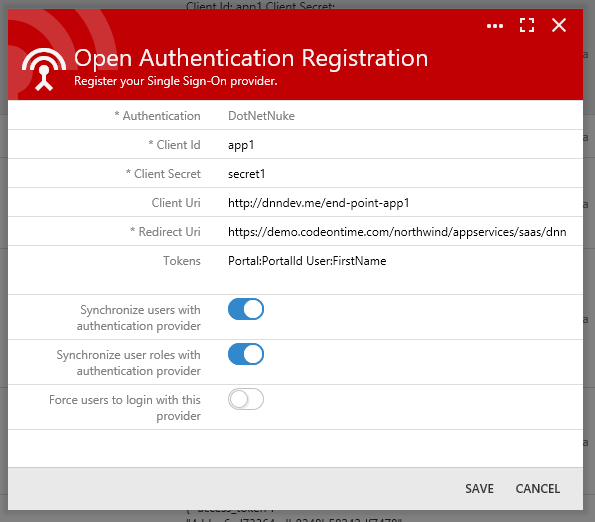This screenshot has height=522, width=595.
Task: Click the Register your Single Sign-On provider subtitle
Action: click(x=176, y=81)
